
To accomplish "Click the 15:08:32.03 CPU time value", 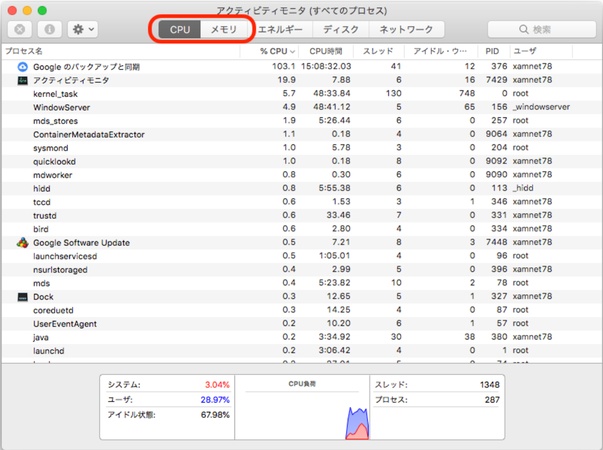I will pos(326,66).
